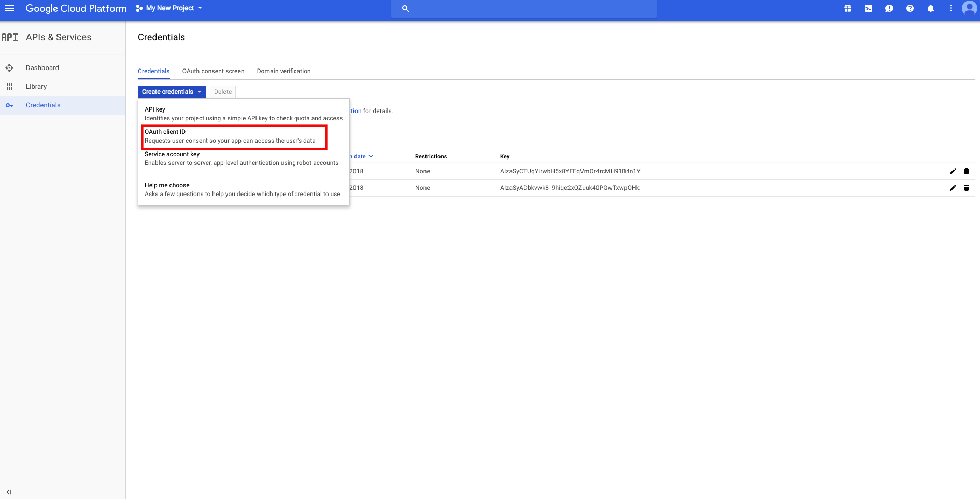Image resolution: width=980 pixels, height=499 pixels.
Task: Go to Library in sidebar
Action: 36,87
